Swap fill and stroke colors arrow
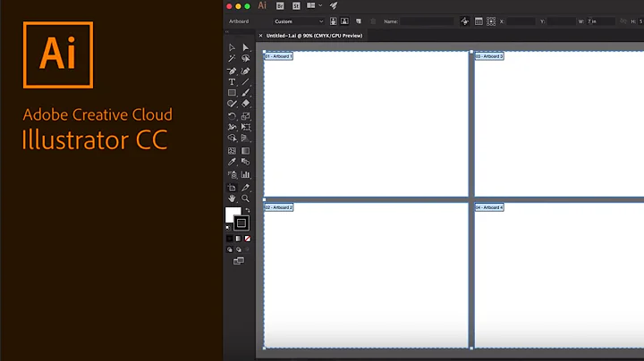The height and width of the screenshot is (361, 644). tap(248, 210)
